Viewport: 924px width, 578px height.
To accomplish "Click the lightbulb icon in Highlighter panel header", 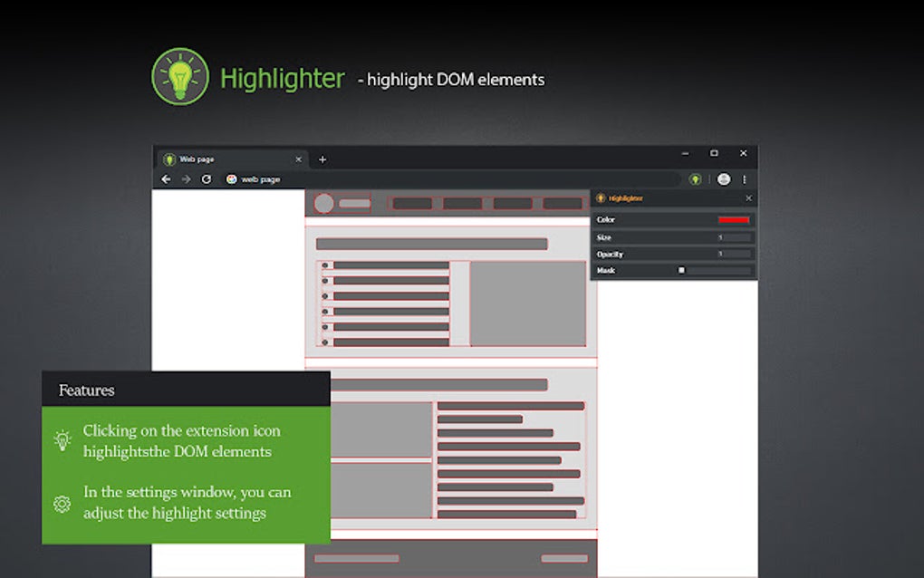I will click(601, 197).
